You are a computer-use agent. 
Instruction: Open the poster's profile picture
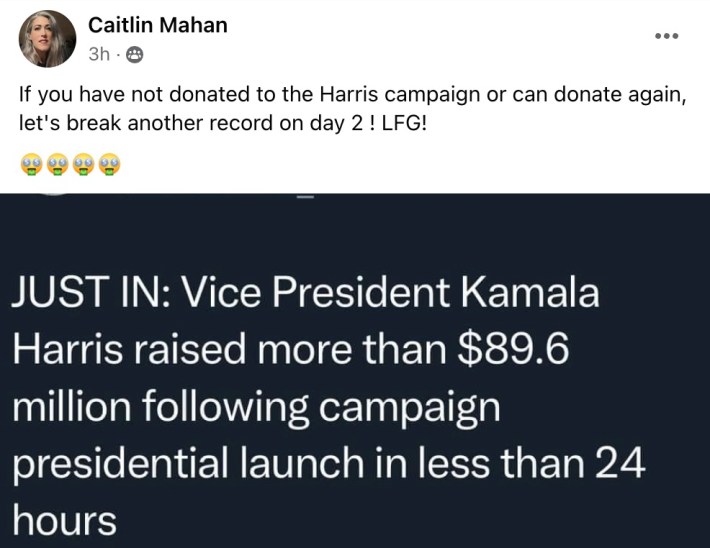(x=47, y=39)
